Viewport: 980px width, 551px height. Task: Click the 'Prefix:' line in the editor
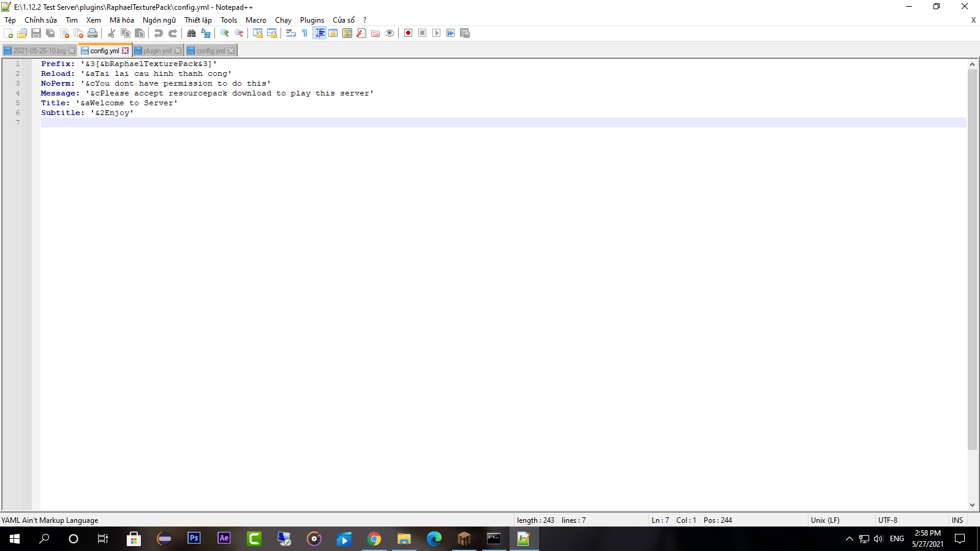click(129, 64)
